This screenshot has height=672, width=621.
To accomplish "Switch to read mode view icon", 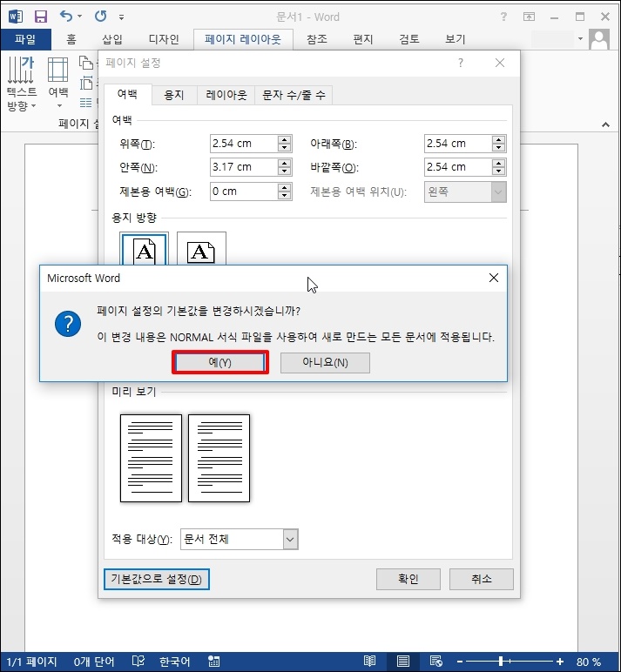I will coord(369,662).
